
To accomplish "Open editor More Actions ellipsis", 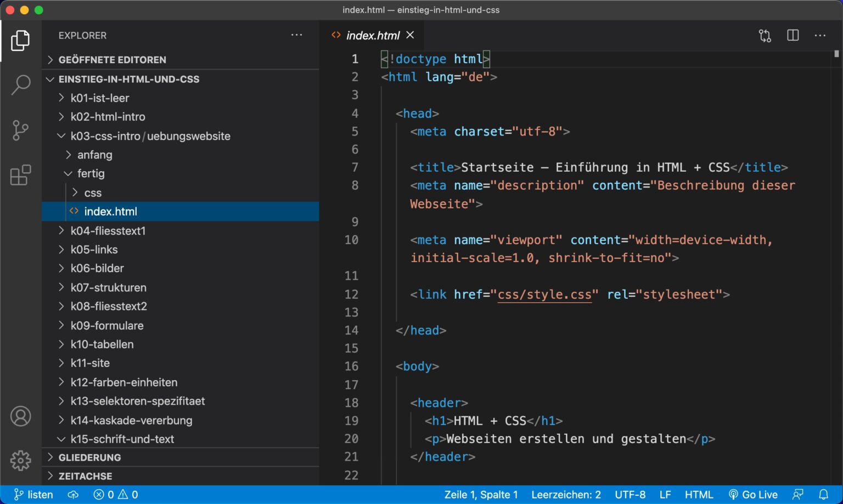I will click(820, 35).
